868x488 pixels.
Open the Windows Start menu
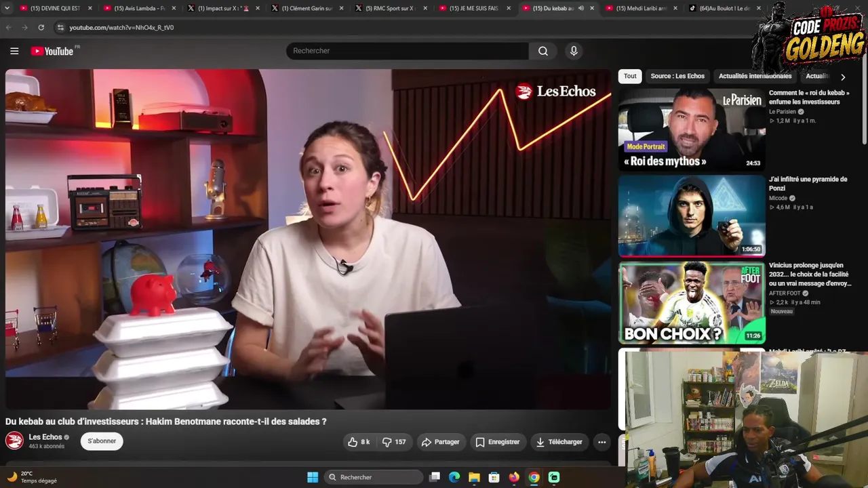pyautogui.click(x=313, y=477)
